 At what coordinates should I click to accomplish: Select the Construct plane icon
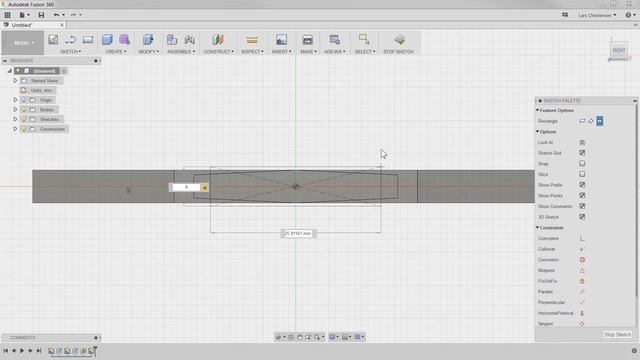pos(218,40)
